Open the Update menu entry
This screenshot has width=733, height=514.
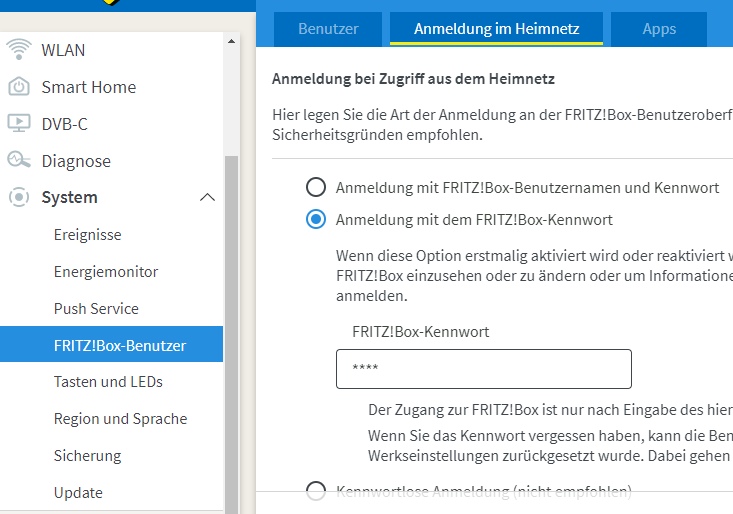point(78,492)
